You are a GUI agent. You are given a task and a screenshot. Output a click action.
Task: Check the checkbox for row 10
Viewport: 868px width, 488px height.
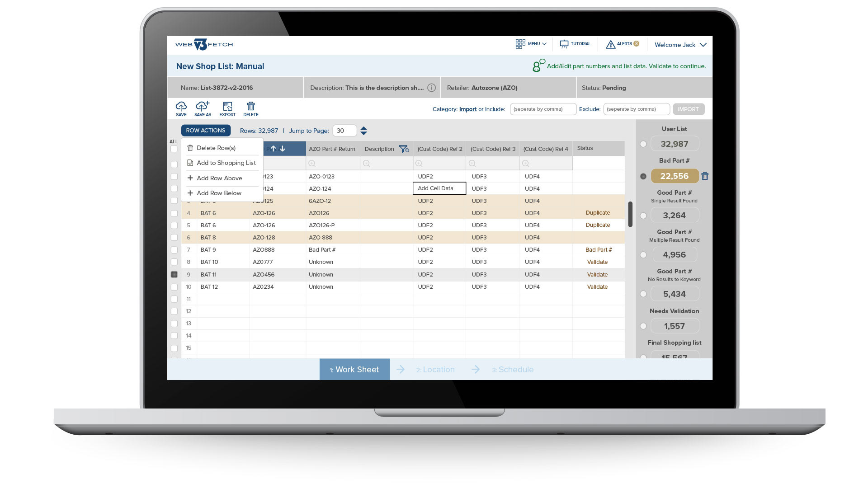pos(174,287)
